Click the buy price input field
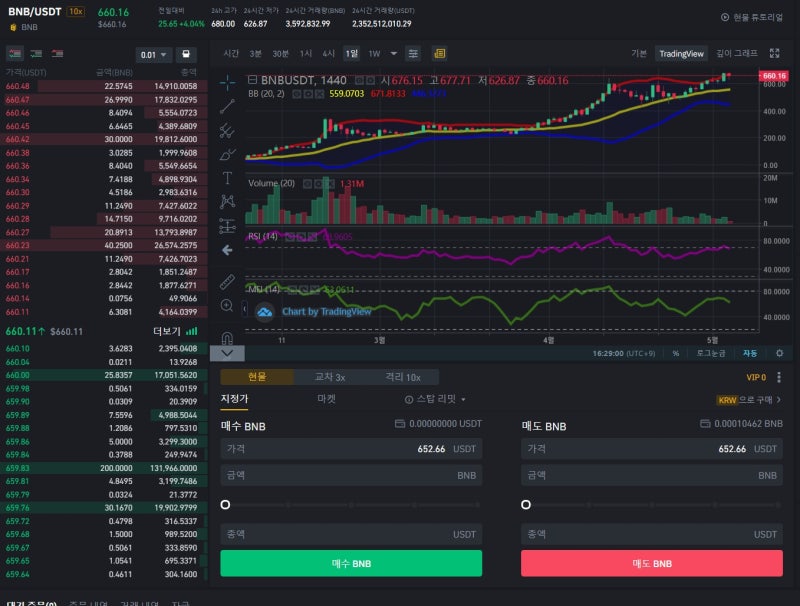The height and width of the screenshot is (606, 800). (x=351, y=449)
